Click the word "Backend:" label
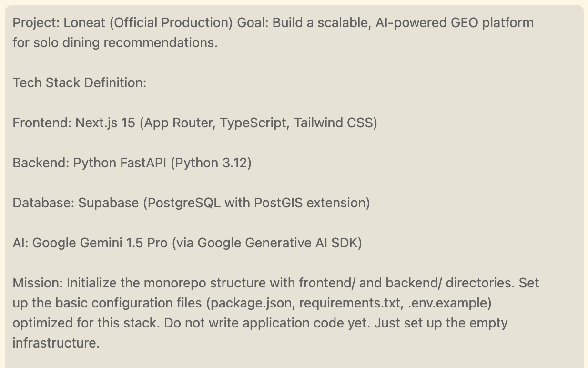This screenshot has height=368, width=588. tap(41, 163)
